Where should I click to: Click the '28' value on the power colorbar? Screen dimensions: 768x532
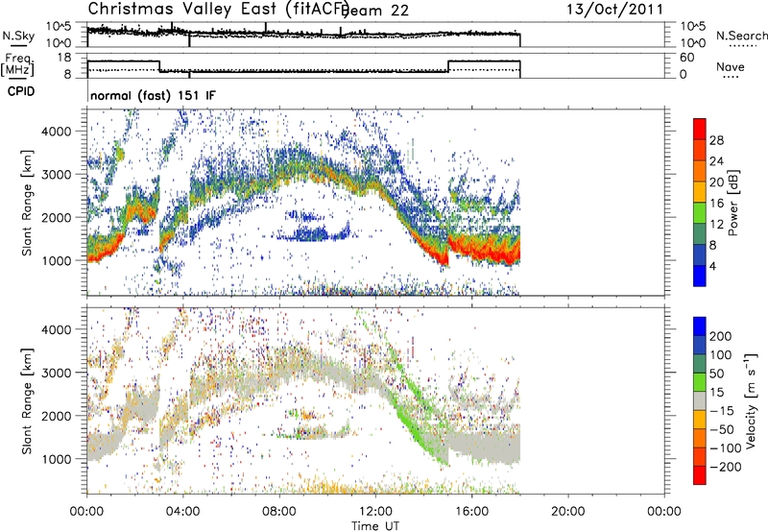point(716,140)
